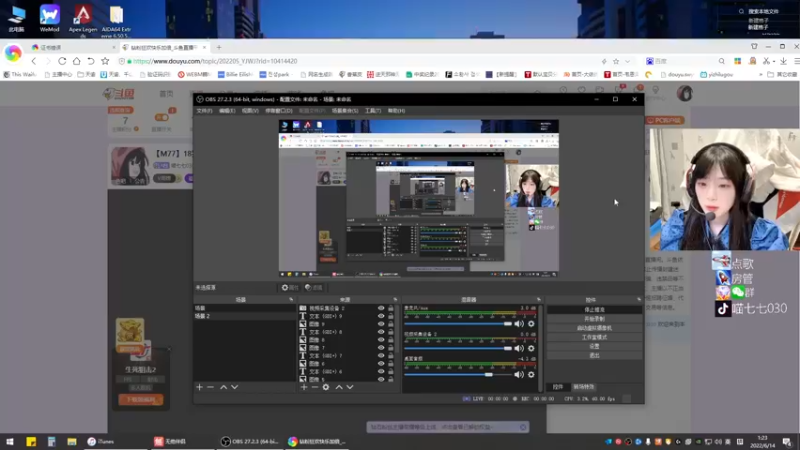
Task: Pop out the 控件 dock panel
Action: click(639, 299)
